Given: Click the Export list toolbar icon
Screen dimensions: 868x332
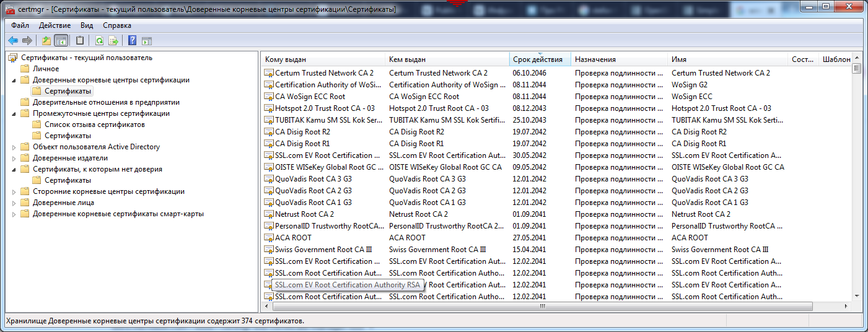Looking at the screenshot, I should (x=113, y=41).
